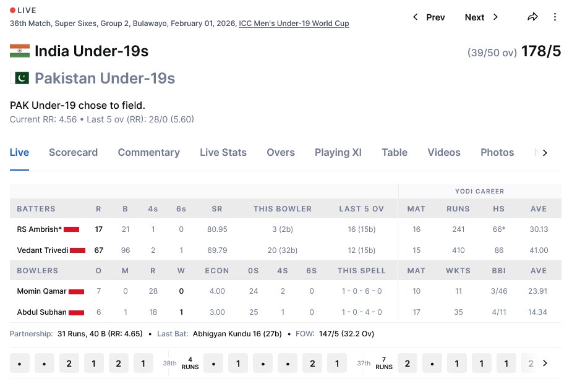Image resolution: width=572 pixels, height=392 pixels.
Task: Open the Live Stats tab
Action: coord(223,153)
